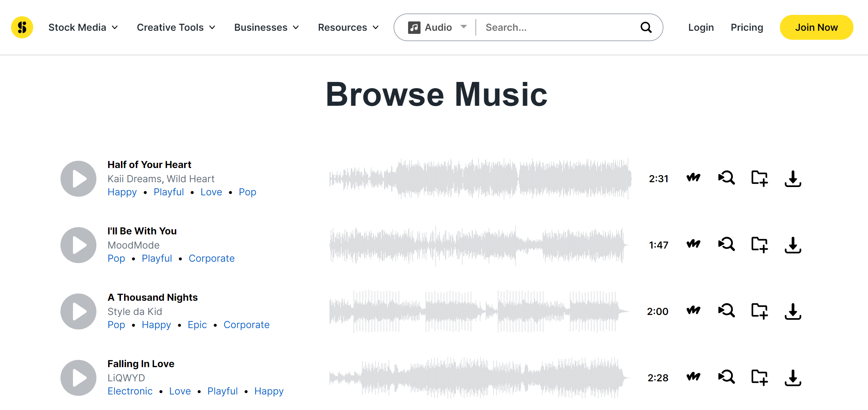Download "Half of Your Heart" track
This screenshot has width=868, height=410.
(x=793, y=178)
